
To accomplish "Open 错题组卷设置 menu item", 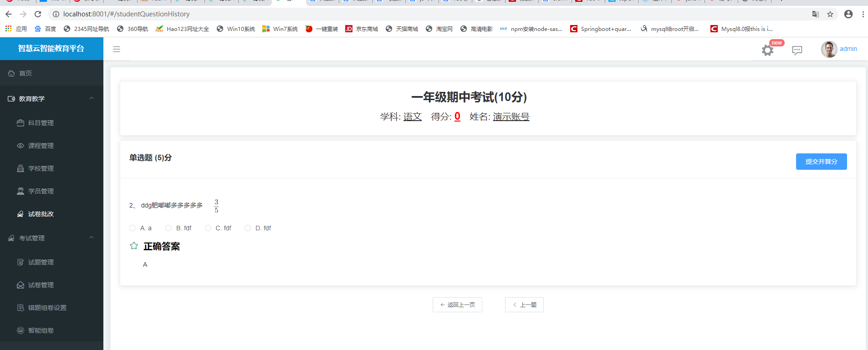I will (x=51, y=308).
